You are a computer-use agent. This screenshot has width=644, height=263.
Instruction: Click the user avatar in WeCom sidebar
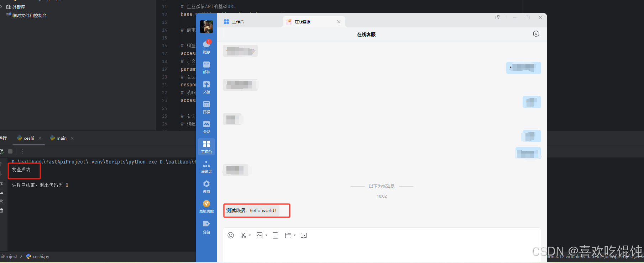(x=206, y=27)
